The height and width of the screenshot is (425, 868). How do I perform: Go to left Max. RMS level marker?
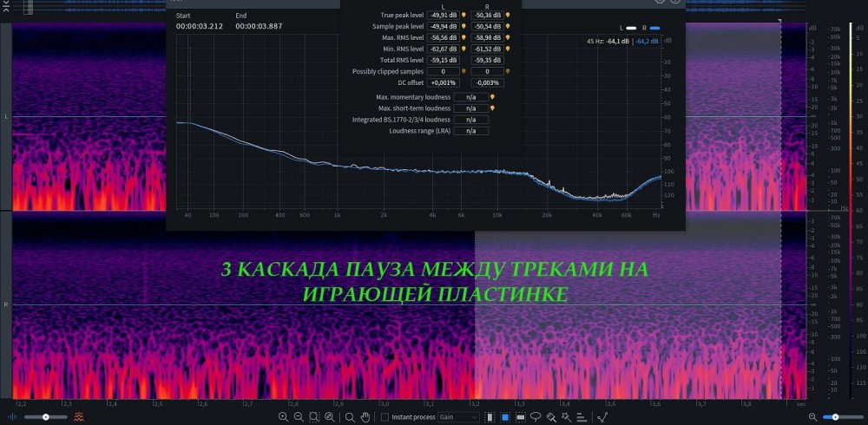click(x=464, y=37)
